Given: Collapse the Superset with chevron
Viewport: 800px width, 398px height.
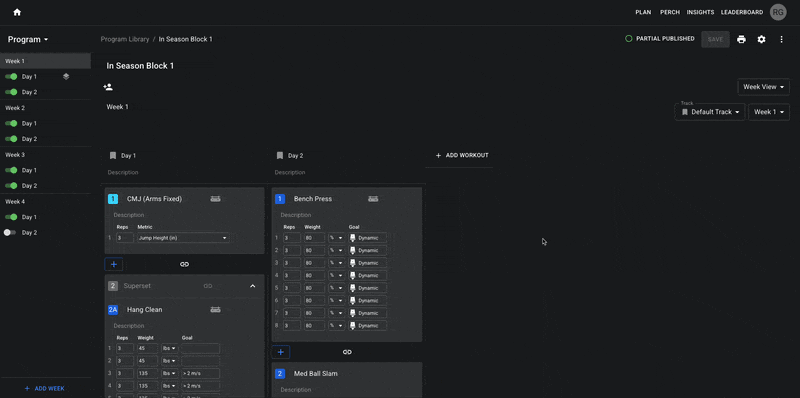Looking at the screenshot, I should point(253,286).
